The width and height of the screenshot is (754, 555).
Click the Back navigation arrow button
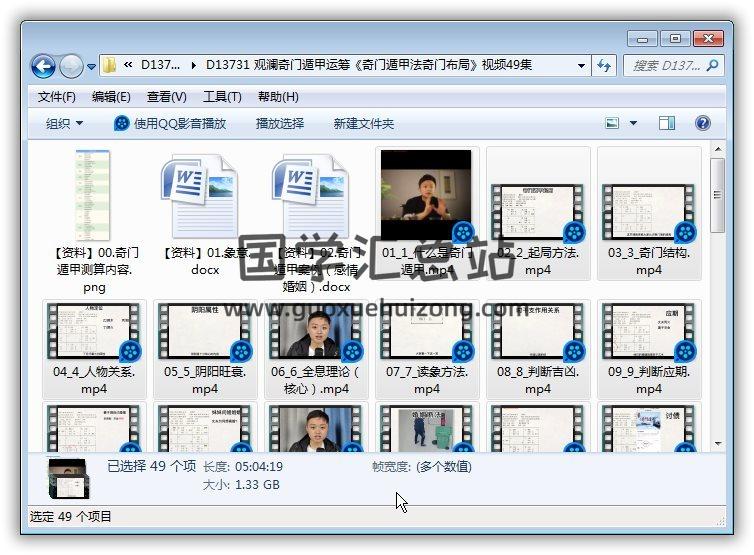[x=43, y=67]
